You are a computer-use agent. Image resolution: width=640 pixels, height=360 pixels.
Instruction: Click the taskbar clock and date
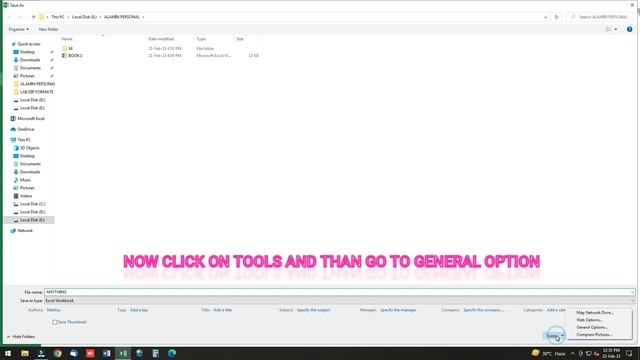611,353
